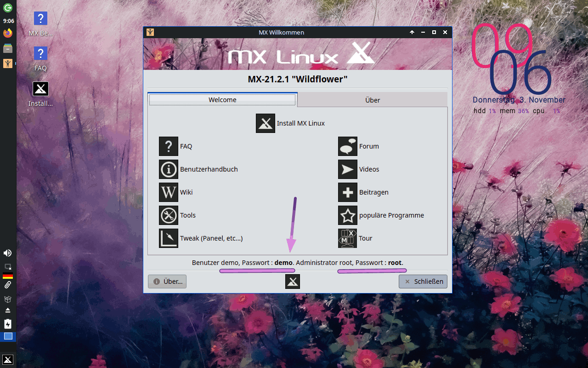588x368 pixels.
Task: Maximize the MX Willkommen window
Action: click(x=434, y=32)
